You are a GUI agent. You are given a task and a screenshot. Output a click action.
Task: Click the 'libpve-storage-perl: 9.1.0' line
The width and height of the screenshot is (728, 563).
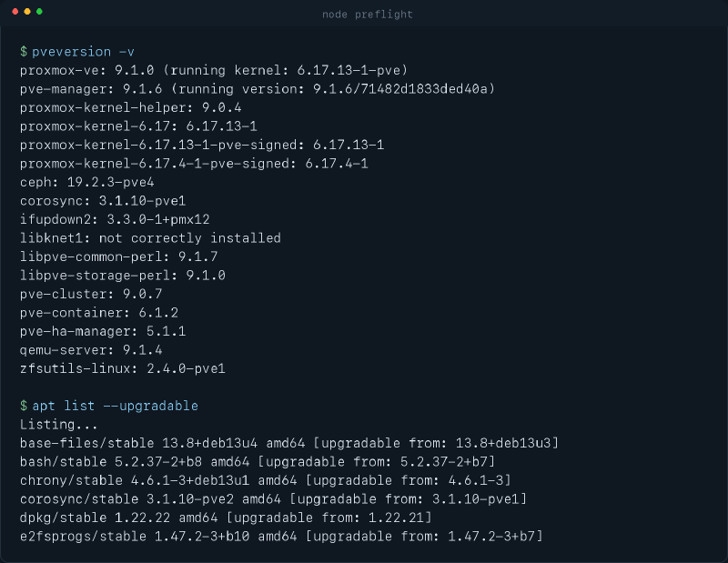point(123,276)
